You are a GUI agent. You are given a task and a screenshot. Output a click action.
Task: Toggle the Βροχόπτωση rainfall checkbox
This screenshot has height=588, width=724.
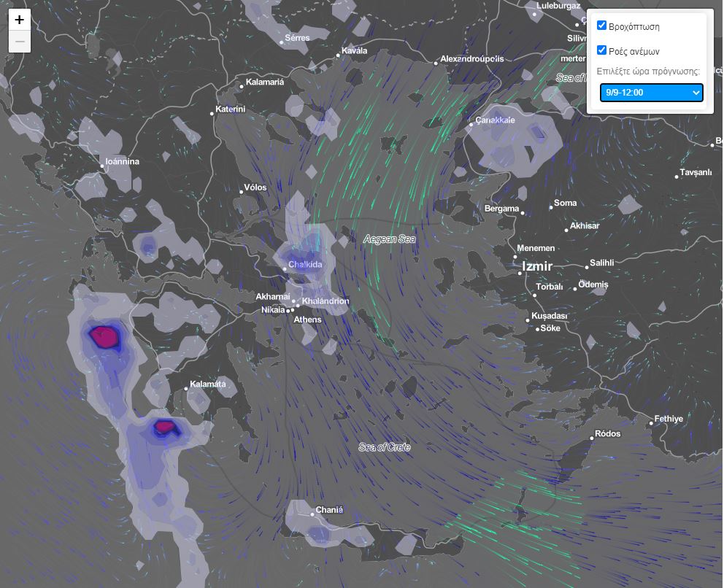click(x=602, y=26)
